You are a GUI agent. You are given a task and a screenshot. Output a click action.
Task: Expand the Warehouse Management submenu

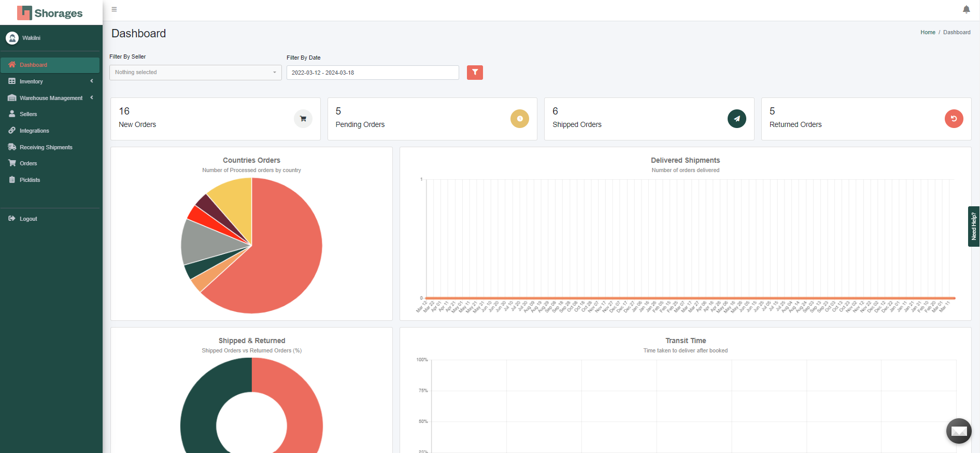tap(50, 98)
